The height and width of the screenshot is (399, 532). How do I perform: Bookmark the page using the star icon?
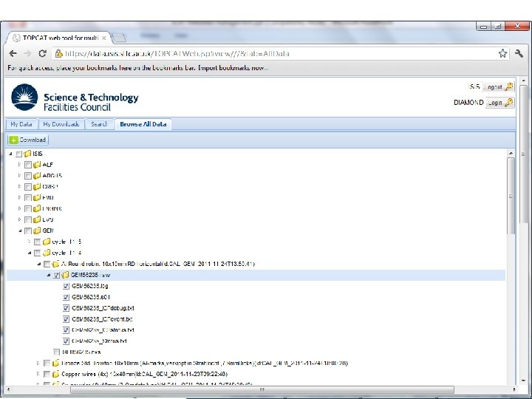[x=502, y=53]
